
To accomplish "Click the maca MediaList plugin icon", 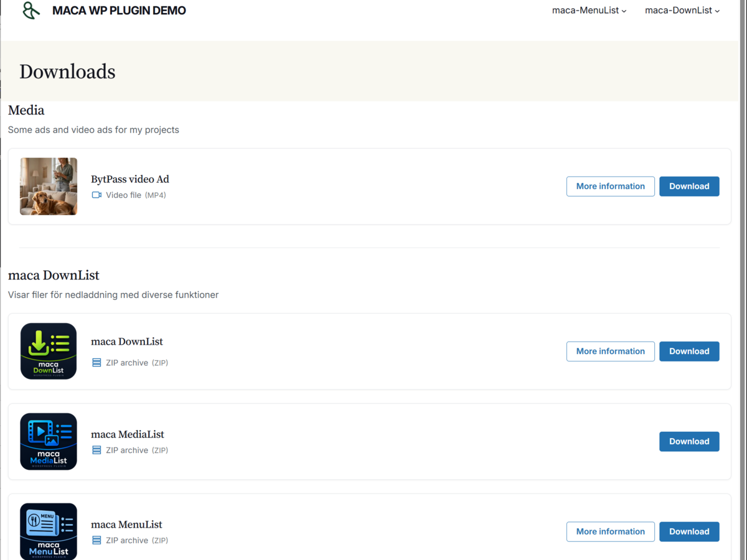I will tap(49, 441).
